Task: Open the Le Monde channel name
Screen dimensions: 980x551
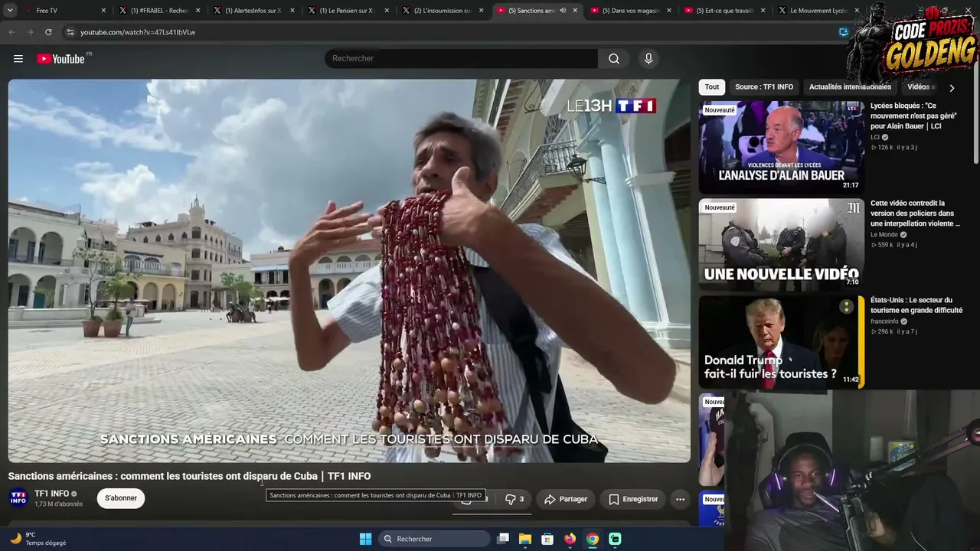Action: pyautogui.click(x=884, y=235)
